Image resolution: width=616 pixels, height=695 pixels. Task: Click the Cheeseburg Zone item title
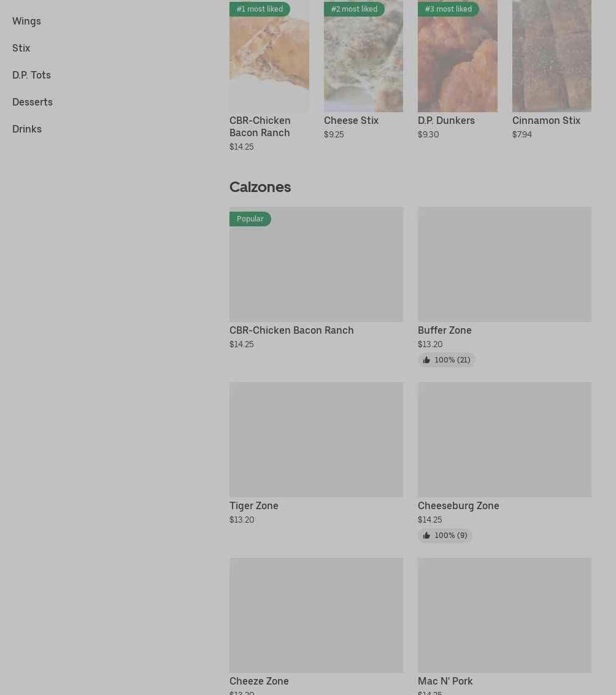click(x=458, y=505)
